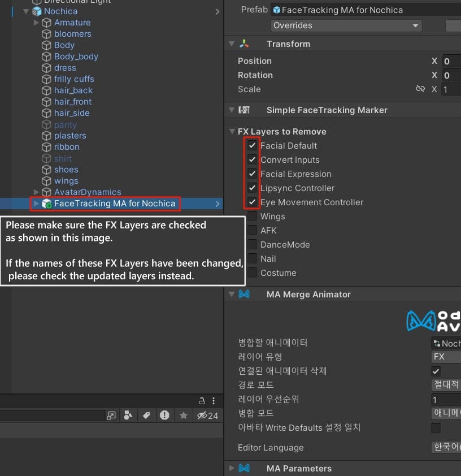461x476 pixels.
Task: Select the frilly cuffs object
Action: [74, 79]
